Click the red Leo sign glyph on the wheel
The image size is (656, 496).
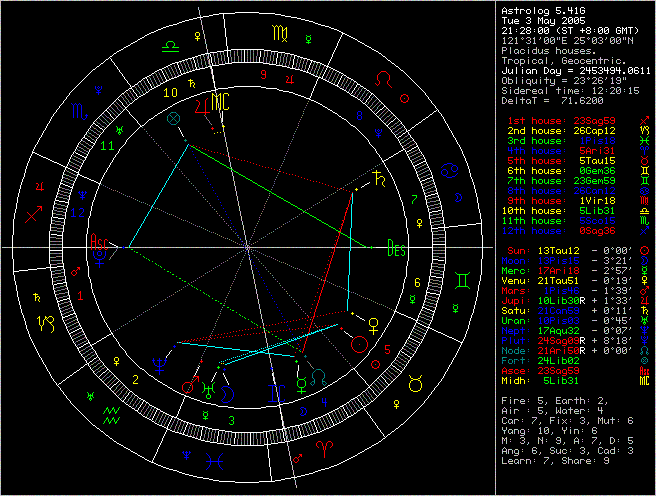tap(383, 77)
